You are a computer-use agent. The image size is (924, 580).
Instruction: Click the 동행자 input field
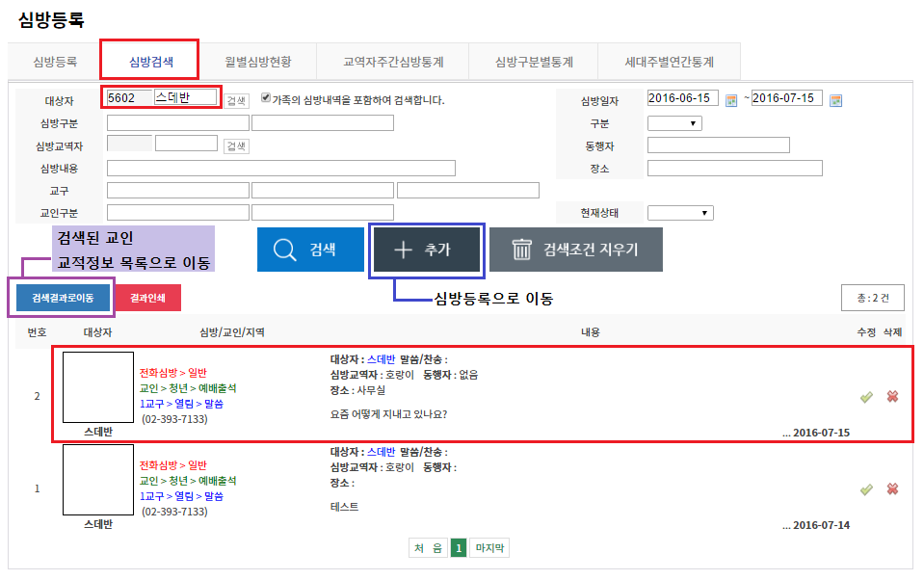tap(719, 145)
